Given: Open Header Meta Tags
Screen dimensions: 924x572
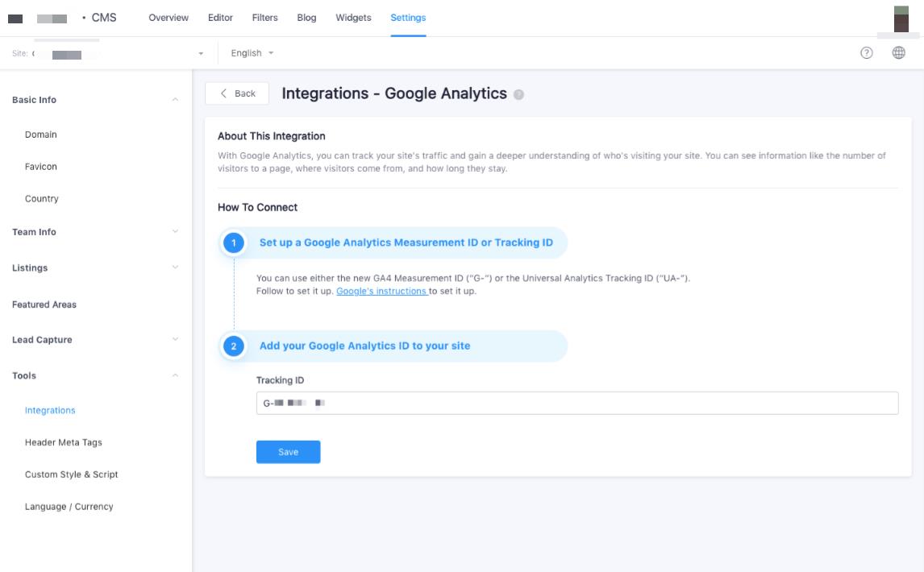Looking at the screenshot, I should coord(63,442).
